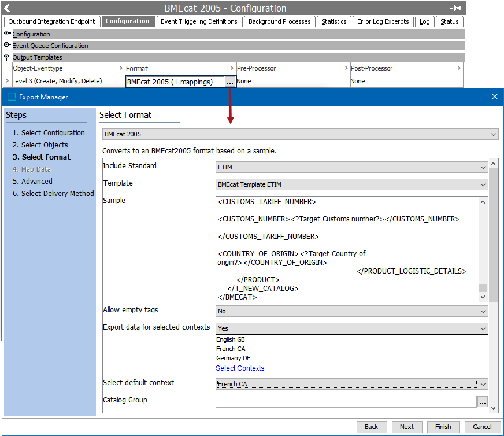Expand the Configuration section
504x436 pixels.
click(8, 34)
